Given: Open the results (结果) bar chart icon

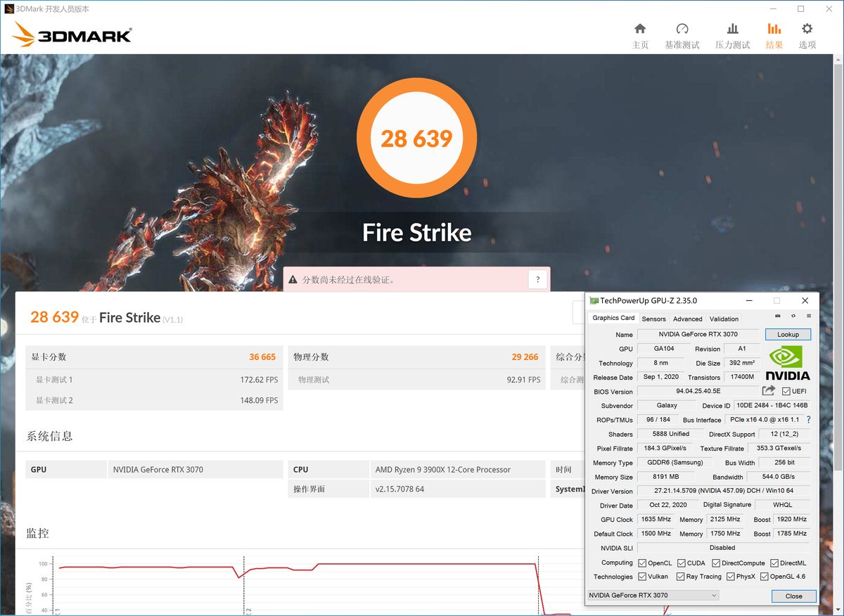Looking at the screenshot, I should [x=774, y=29].
